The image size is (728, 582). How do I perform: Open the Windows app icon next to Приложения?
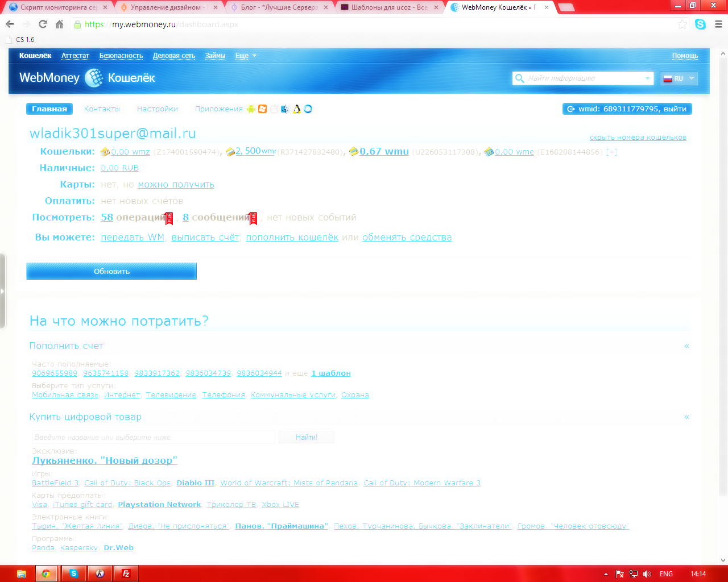262,109
